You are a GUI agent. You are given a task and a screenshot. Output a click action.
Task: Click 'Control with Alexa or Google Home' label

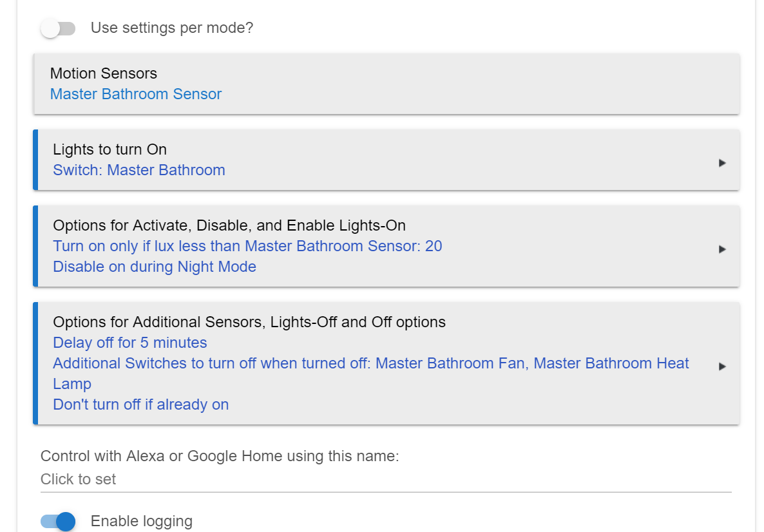click(220, 456)
